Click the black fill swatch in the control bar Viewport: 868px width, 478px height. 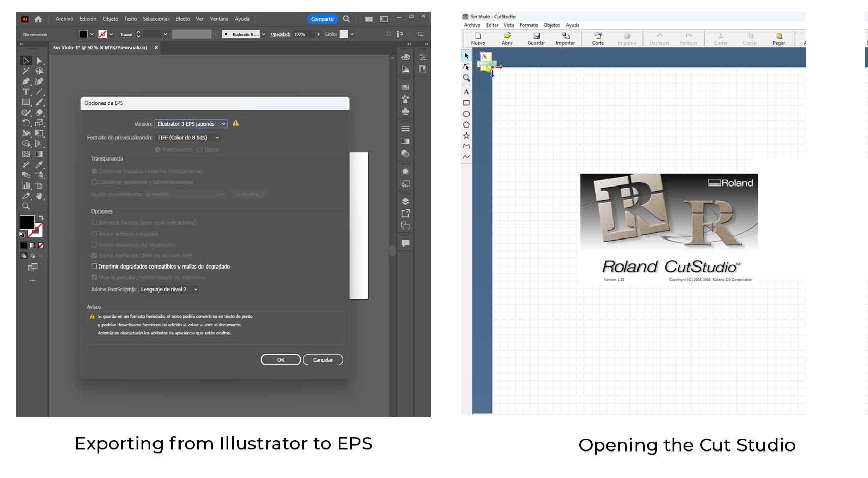[84, 34]
